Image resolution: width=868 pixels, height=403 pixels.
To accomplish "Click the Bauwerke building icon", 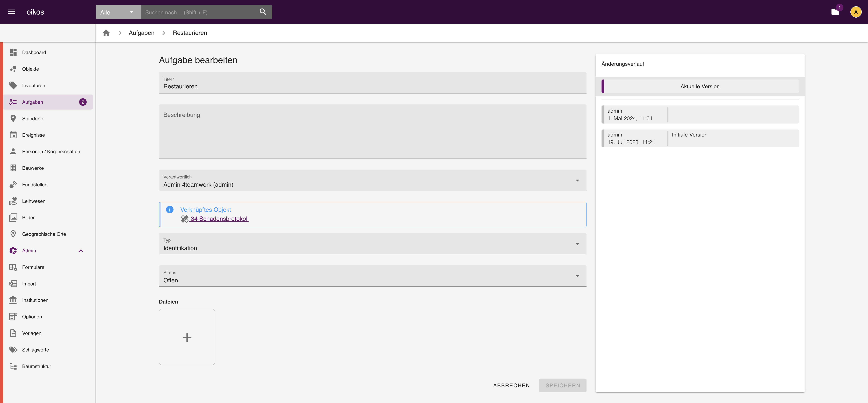I will coord(13,168).
